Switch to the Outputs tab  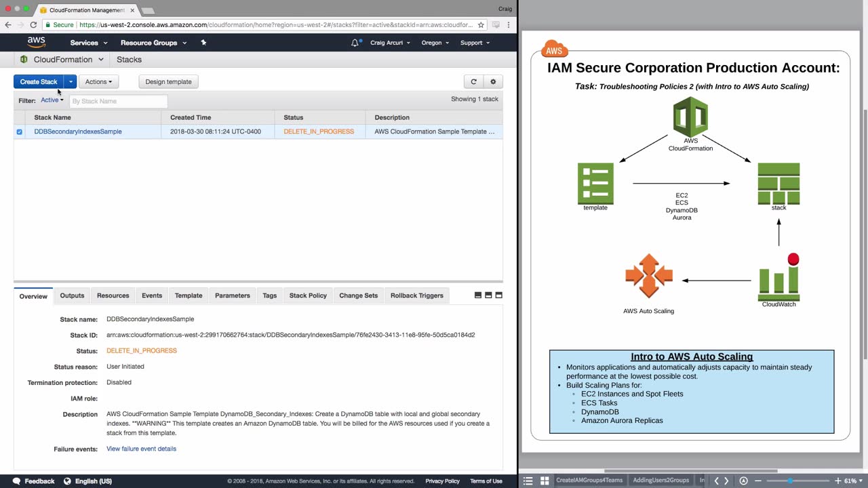pyautogui.click(x=72, y=296)
